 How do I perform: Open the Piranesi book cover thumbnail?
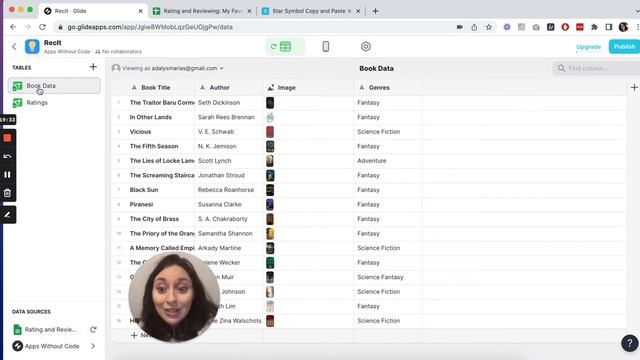coord(270,204)
